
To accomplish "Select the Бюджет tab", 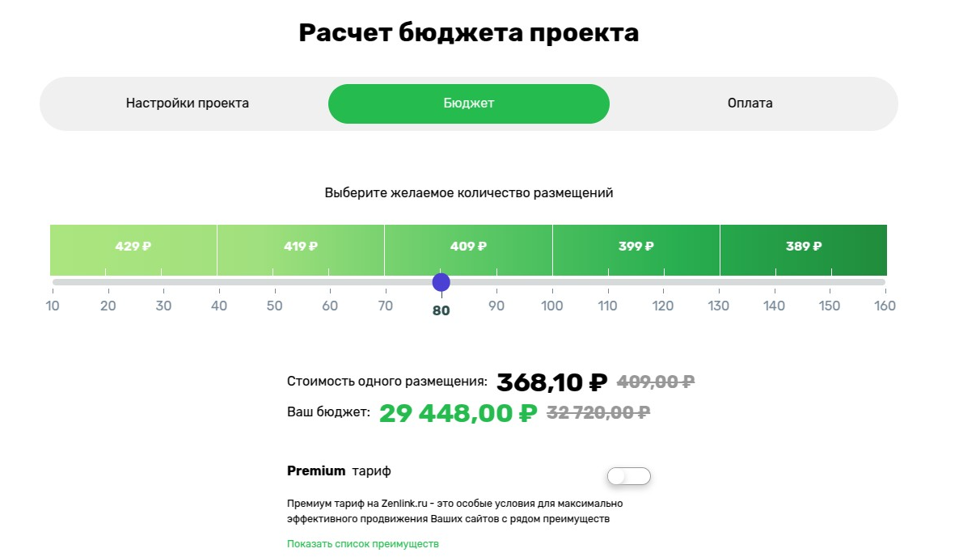I will point(468,103).
